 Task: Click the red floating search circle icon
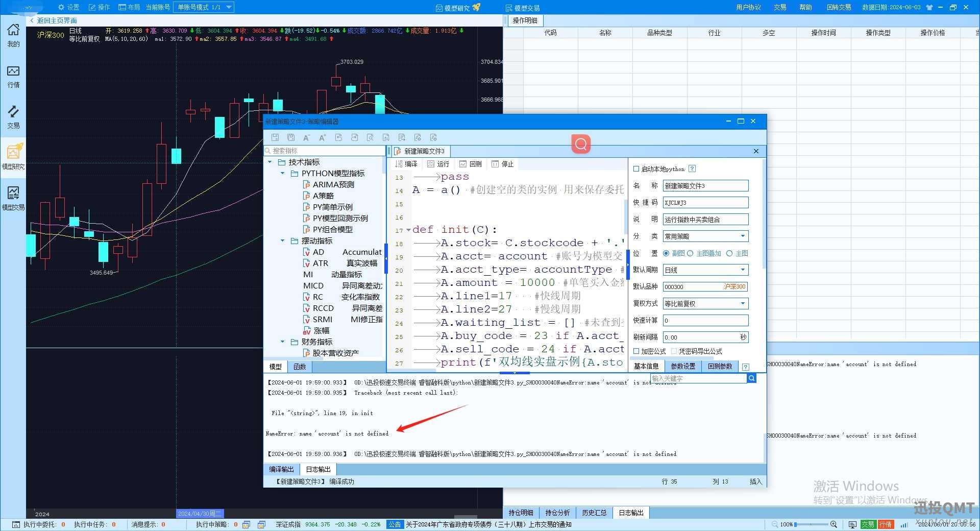coord(581,144)
